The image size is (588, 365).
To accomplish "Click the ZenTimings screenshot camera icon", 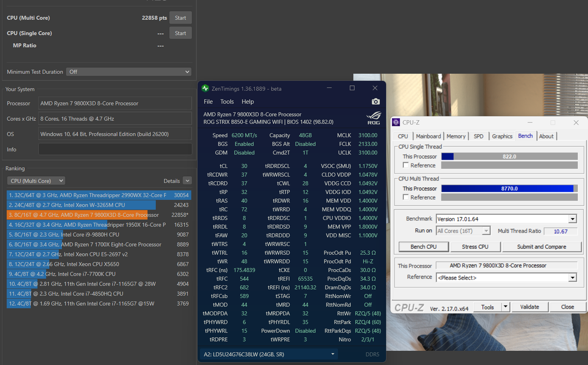I will [x=376, y=101].
